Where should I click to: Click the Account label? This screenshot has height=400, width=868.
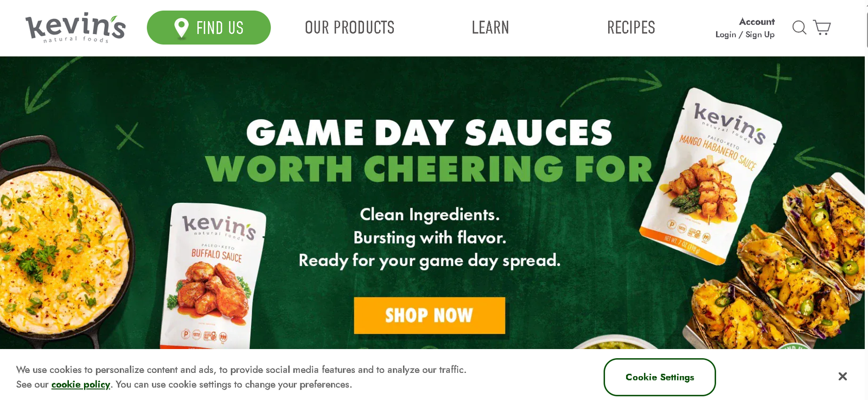click(757, 22)
